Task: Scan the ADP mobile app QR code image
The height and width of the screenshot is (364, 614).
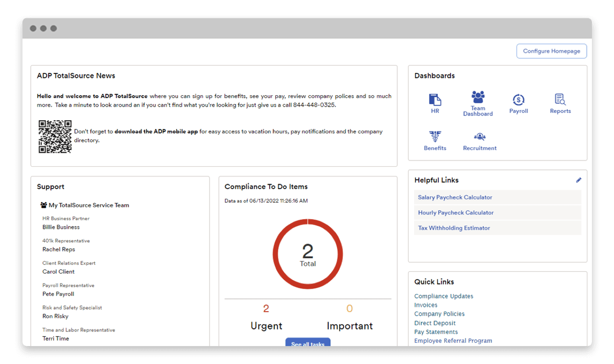Action: coord(55,137)
